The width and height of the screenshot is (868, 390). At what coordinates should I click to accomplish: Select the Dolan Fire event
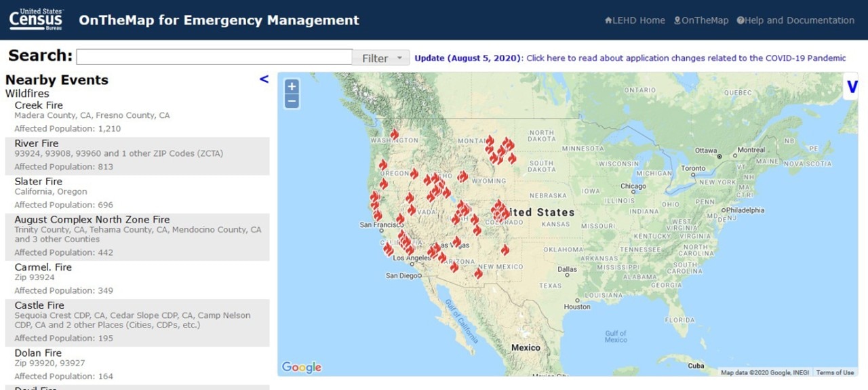[x=38, y=353]
